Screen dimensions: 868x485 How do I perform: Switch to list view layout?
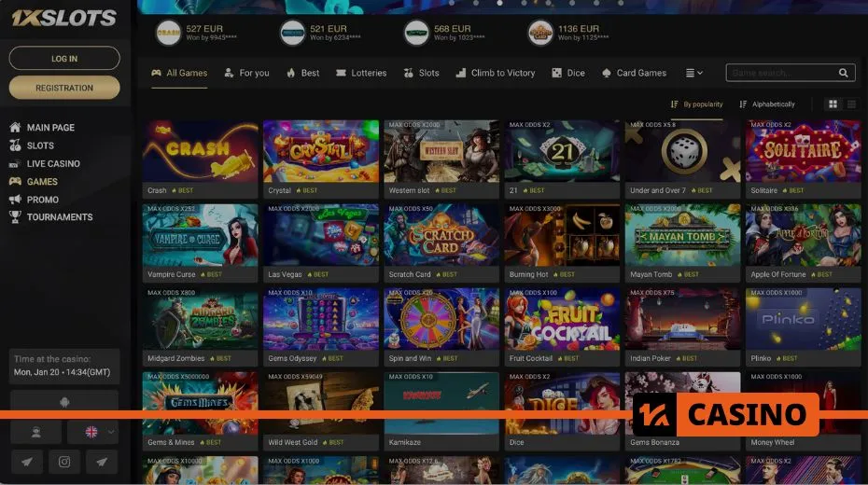point(851,104)
